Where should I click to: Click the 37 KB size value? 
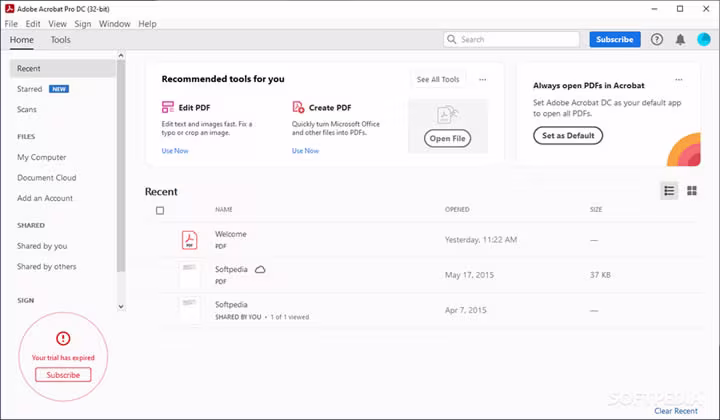pos(600,275)
